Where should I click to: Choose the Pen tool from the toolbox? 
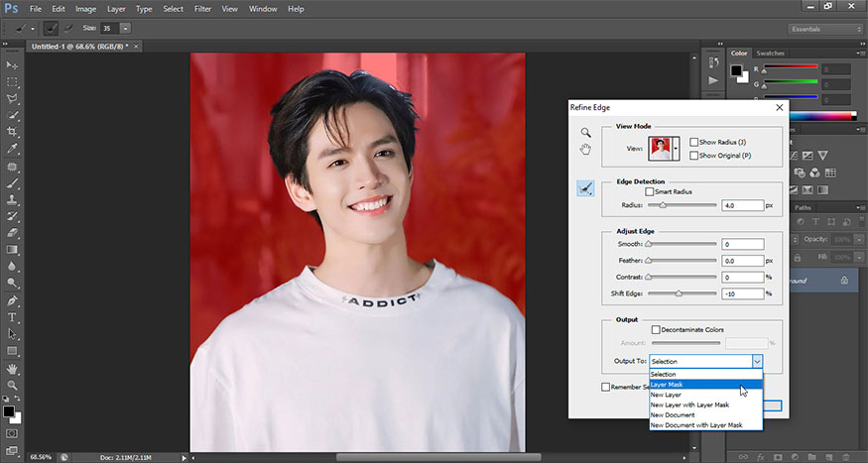[12, 300]
